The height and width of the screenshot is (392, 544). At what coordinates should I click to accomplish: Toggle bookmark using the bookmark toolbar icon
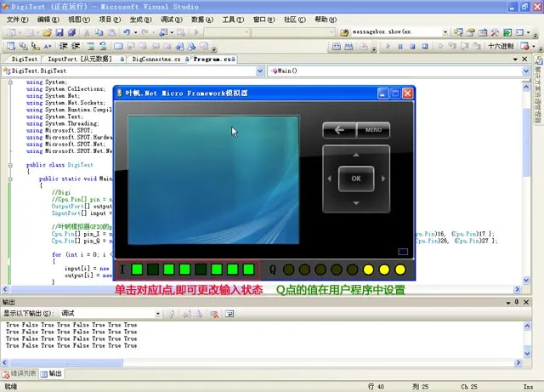coord(118,46)
